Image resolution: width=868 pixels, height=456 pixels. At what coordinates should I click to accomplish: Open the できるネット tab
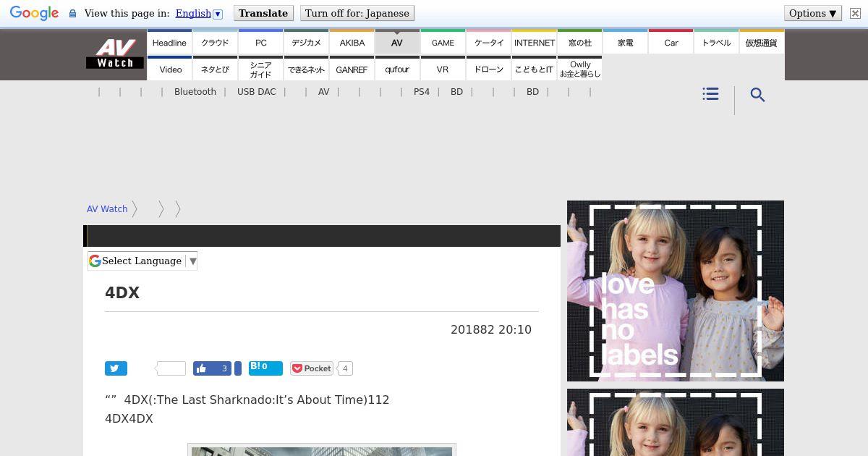point(306,69)
